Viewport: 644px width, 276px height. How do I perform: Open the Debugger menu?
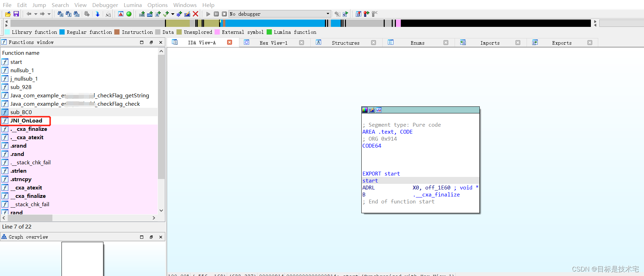click(105, 5)
